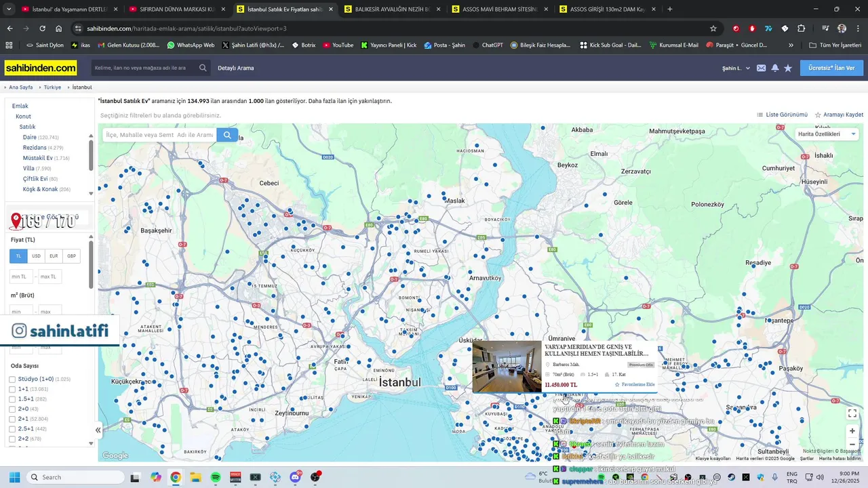Click the header search magnifier icon
868x488 pixels.
point(203,68)
